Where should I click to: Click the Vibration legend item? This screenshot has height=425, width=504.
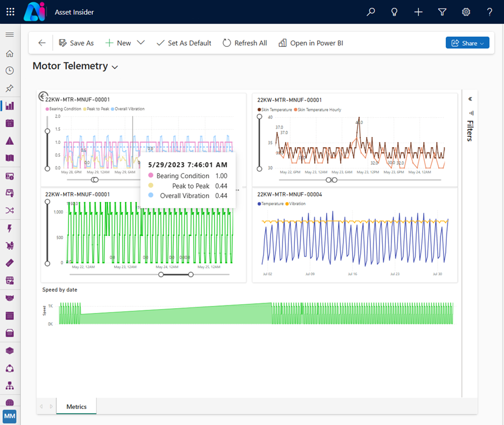[x=295, y=204]
